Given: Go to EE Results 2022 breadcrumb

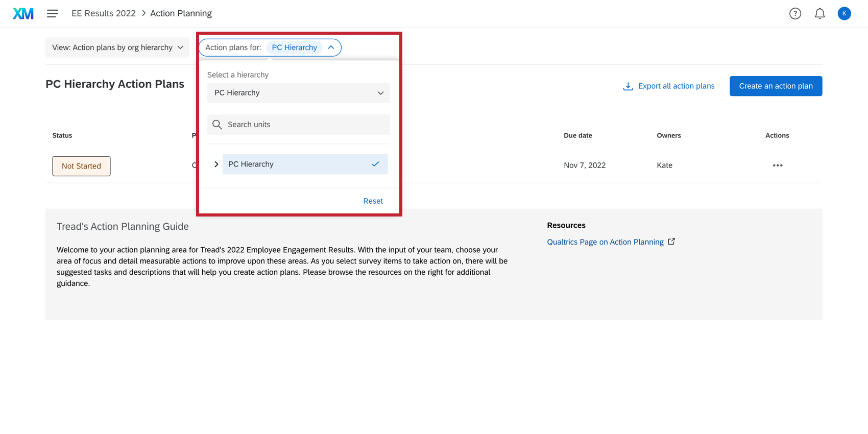Looking at the screenshot, I should (104, 13).
